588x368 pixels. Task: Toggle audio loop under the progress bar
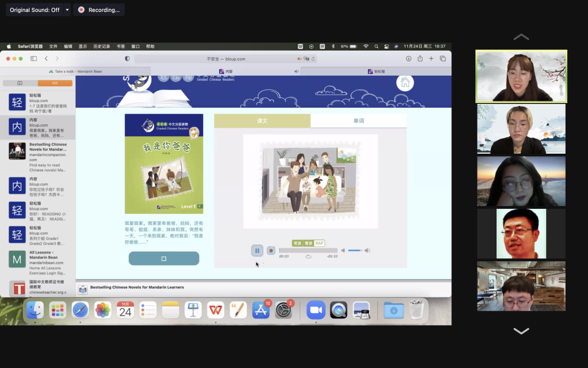(308, 256)
